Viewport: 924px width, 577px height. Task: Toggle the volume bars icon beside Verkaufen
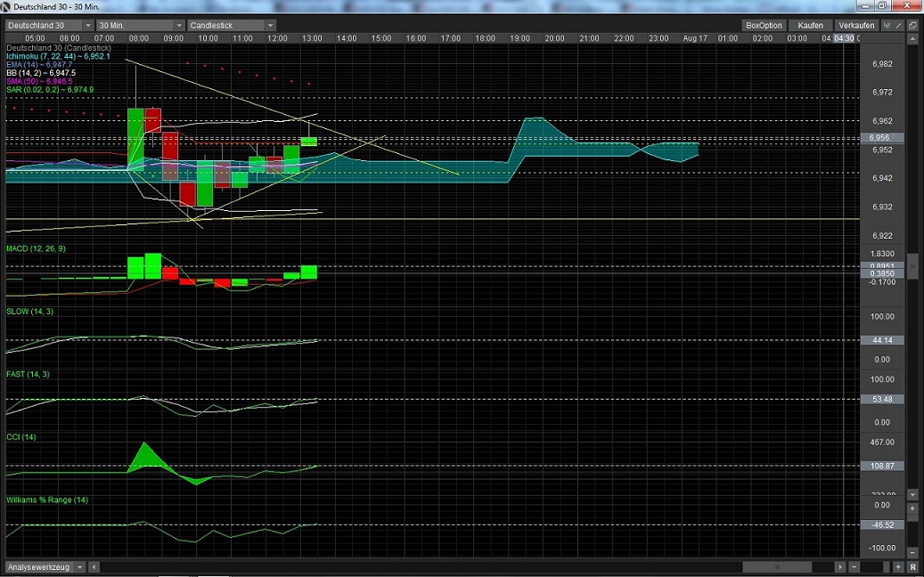(887, 25)
